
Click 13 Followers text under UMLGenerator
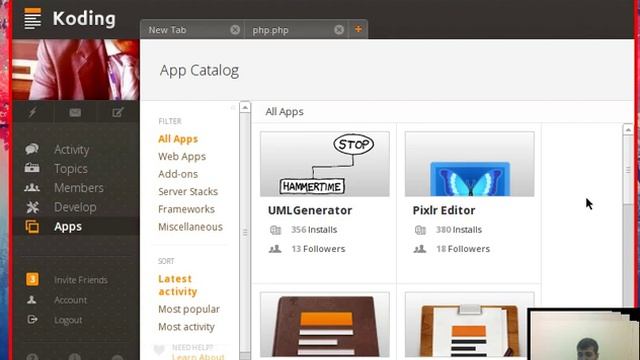click(x=318, y=249)
